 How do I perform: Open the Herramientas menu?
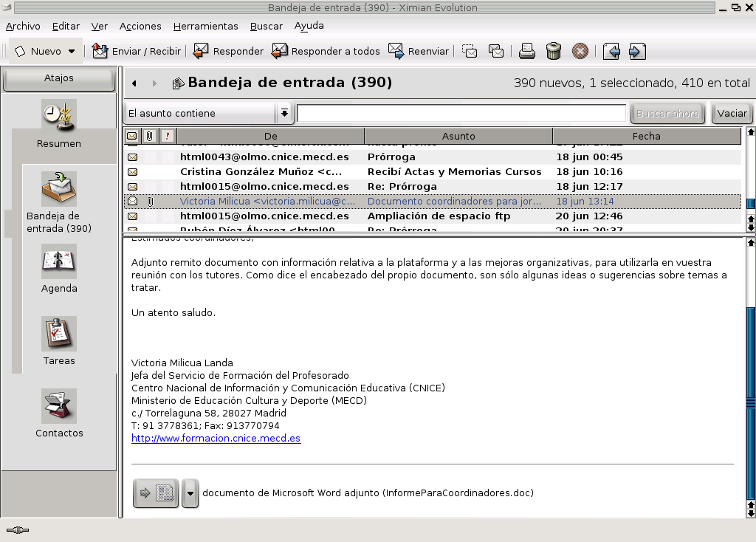pyautogui.click(x=205, y=26)
